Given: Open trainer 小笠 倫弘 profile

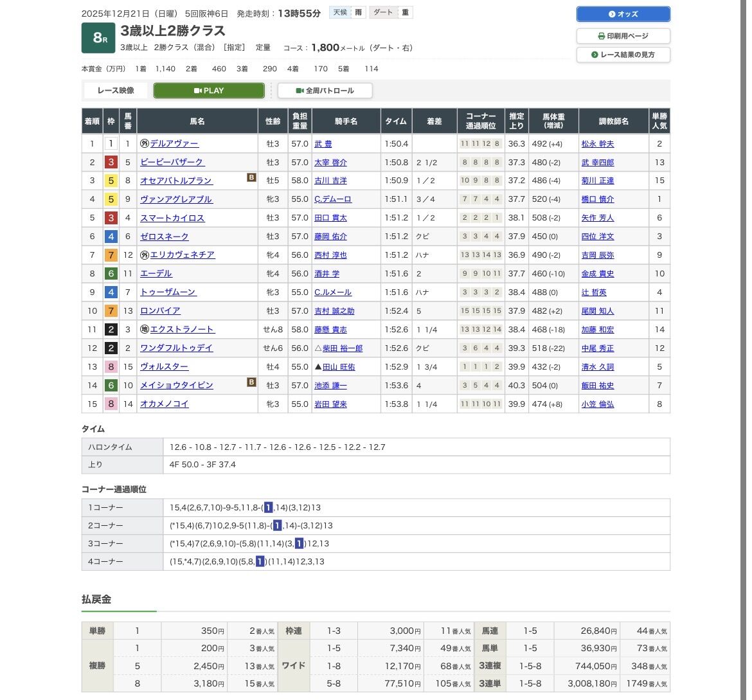Looking at the screenshot, I should click(598, 404).
